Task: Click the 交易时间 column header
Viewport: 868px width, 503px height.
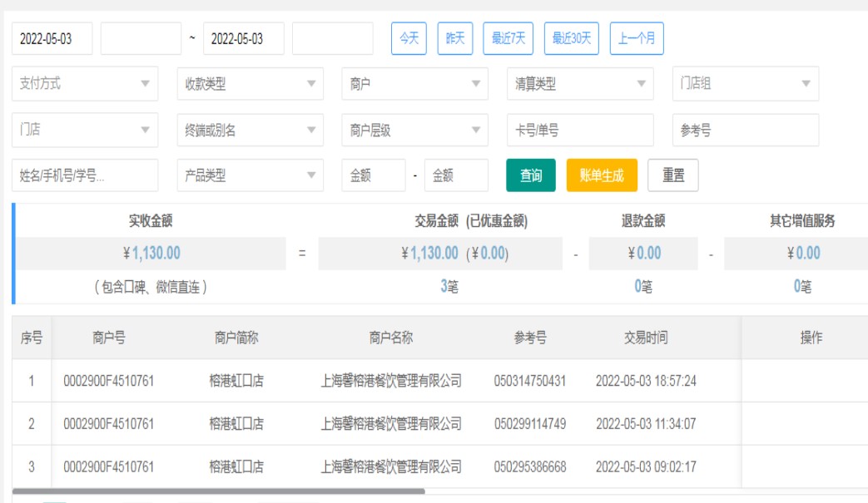Action: 646,338
